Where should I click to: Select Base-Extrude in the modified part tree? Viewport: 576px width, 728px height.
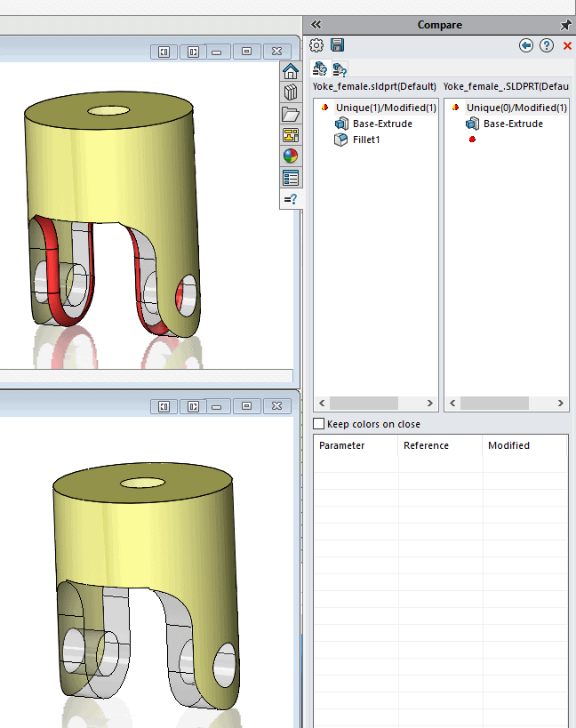click(513, 124)
